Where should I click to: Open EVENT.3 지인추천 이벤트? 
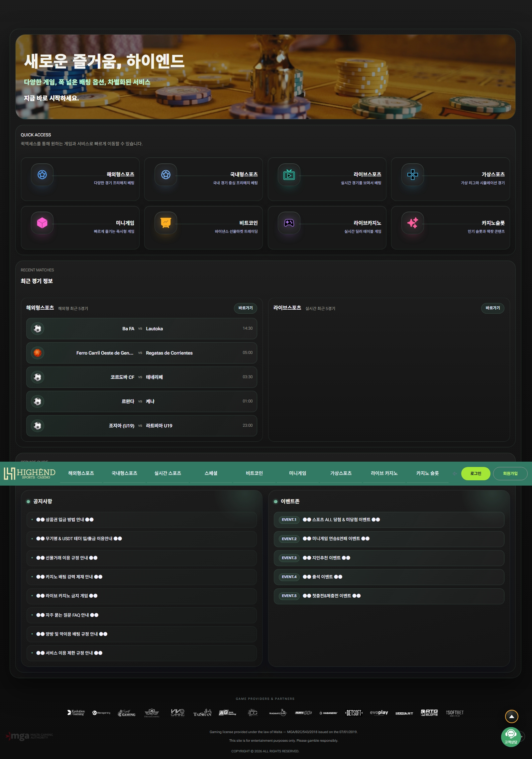click(389, 558)
